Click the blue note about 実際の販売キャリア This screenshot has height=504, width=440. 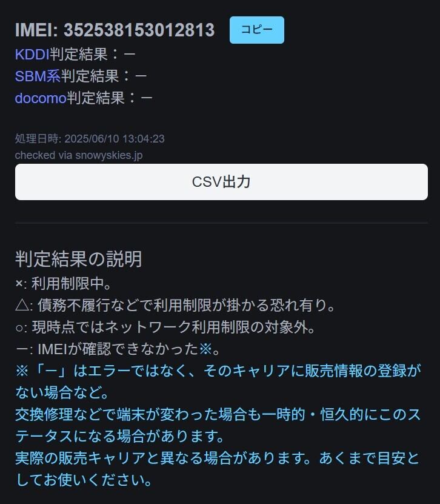pyautogui.click(x=218, y=469)
